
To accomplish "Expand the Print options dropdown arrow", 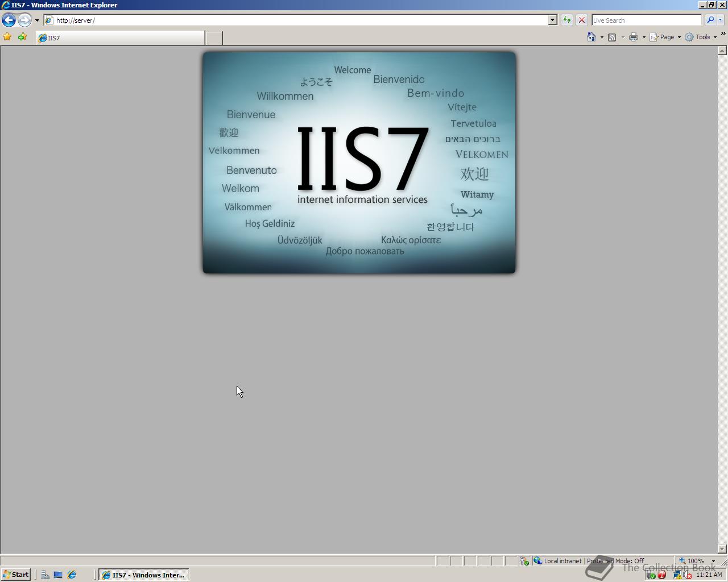I will click(x=644, y=38).
